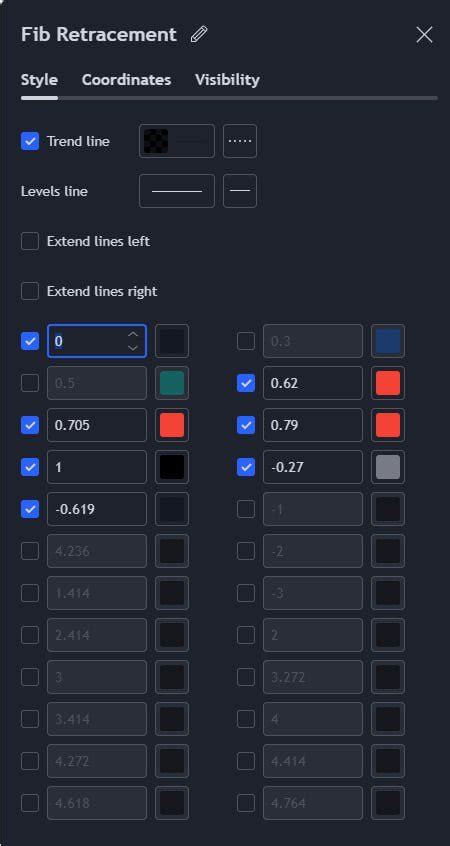Open the gray color swatch for level -0.27

(x=388, y=467)
